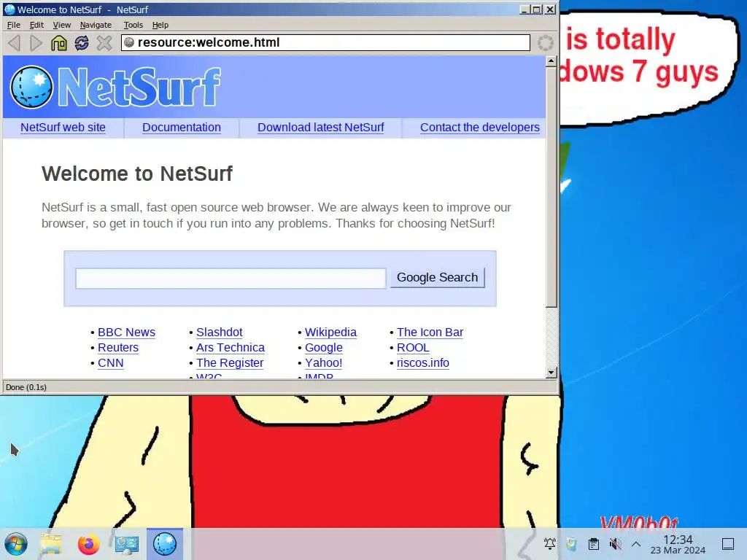Open the Slashdot link

219,332
